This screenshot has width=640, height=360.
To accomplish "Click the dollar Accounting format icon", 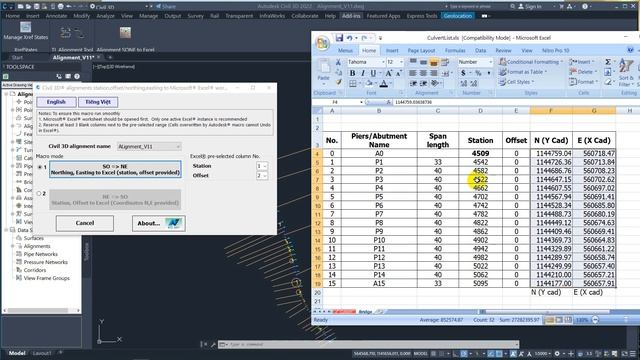I will pyautogui.click(x=463, y=73).
